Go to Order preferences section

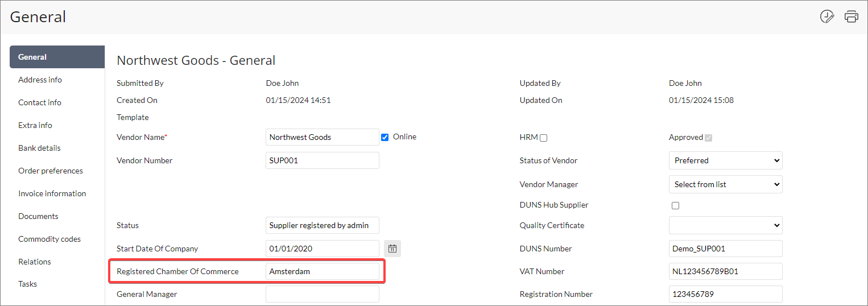[51, 171]
